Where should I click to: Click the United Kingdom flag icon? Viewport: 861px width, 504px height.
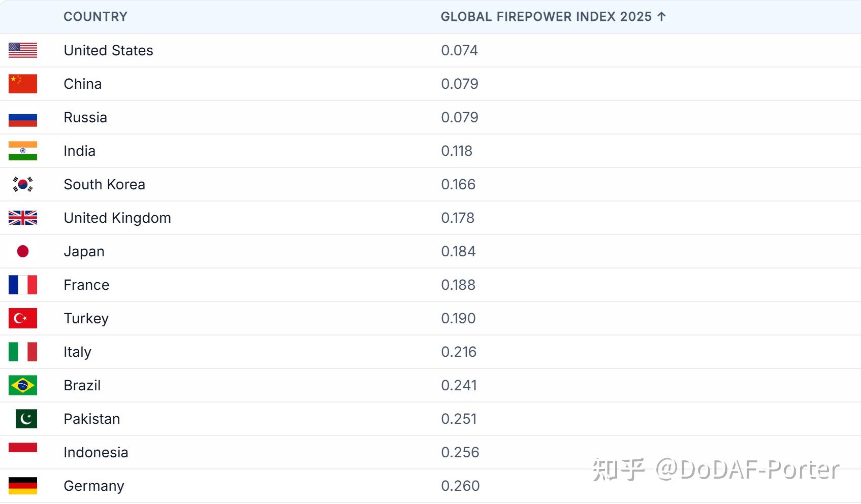point(23,218)
